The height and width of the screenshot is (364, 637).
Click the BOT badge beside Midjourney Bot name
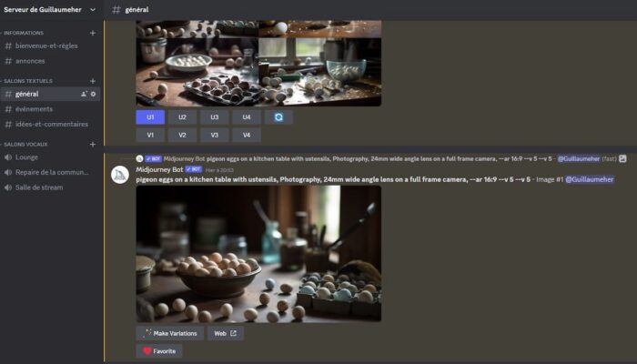(x=193, y=169)
